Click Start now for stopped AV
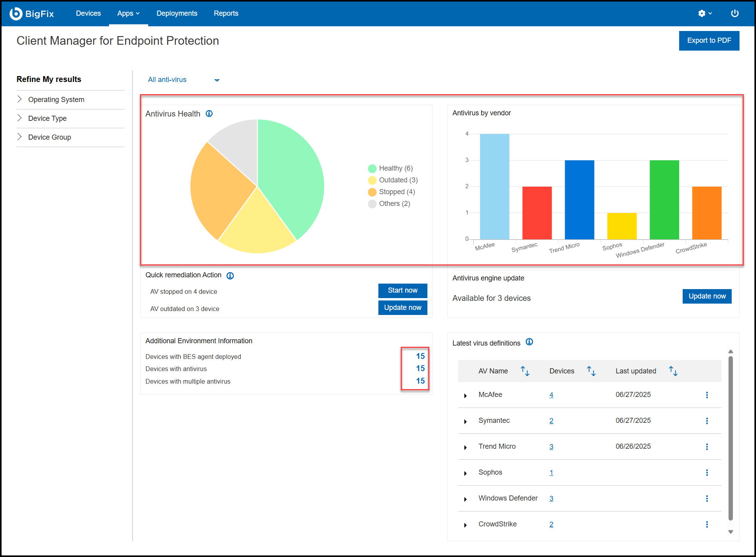Viewport: 756px width, 557px height. (402, 290)
